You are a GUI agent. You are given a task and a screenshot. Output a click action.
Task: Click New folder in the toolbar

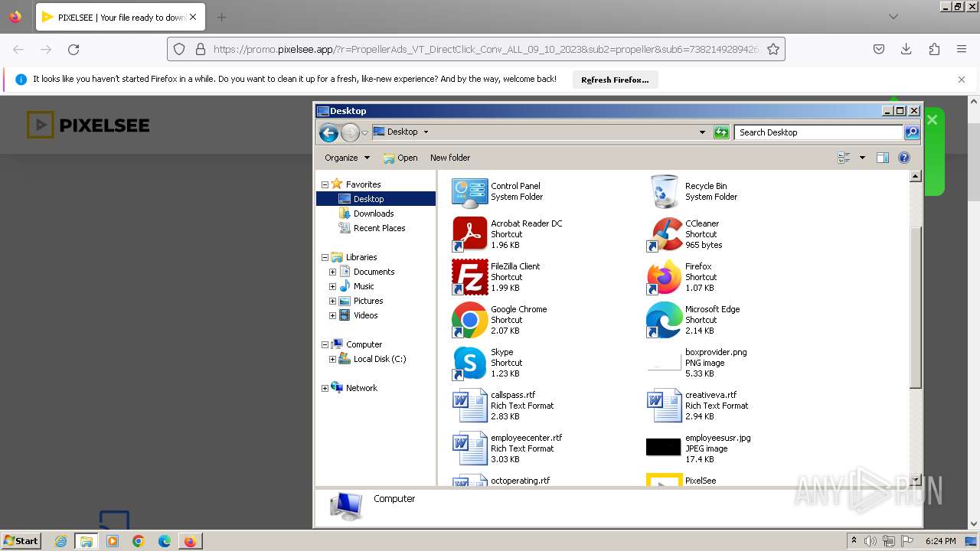450,158
